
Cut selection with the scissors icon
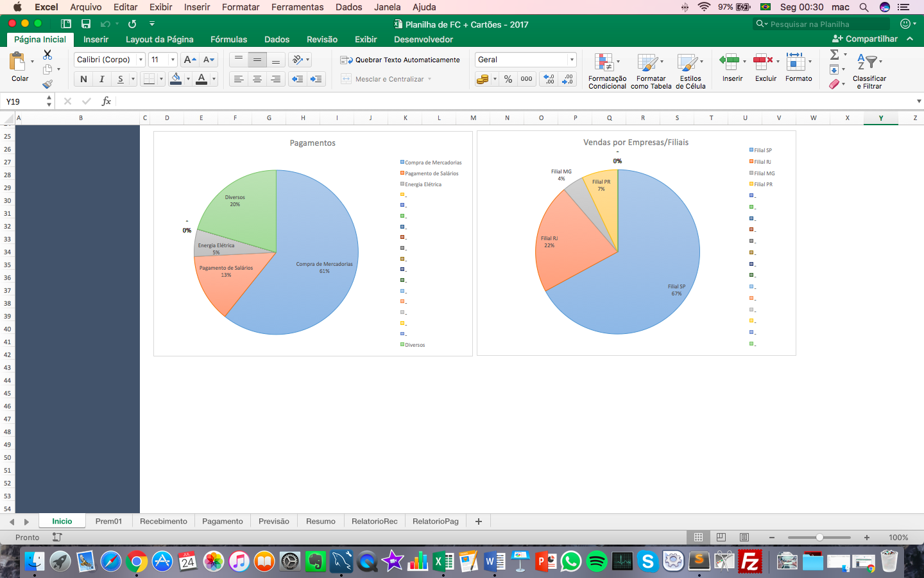click(47, 55)
